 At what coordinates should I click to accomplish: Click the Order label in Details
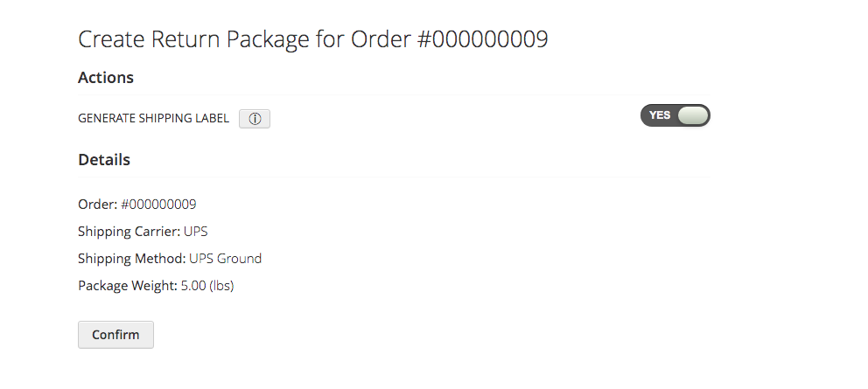98,205
